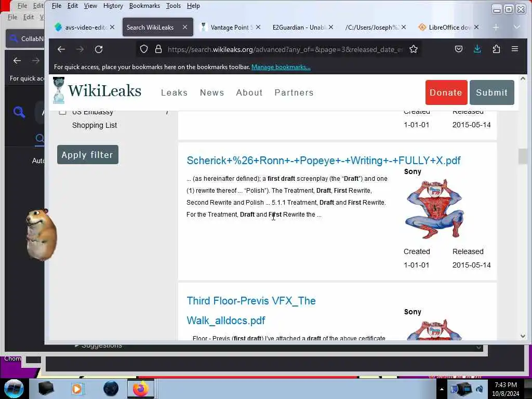
Task: Open a new tab with plus button
Action: tap(496, 27)
